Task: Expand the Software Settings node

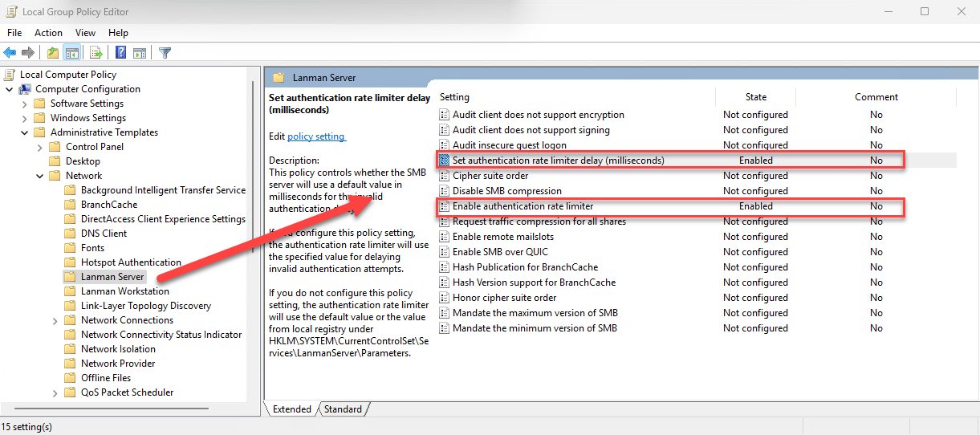Action: coord(24,104)
